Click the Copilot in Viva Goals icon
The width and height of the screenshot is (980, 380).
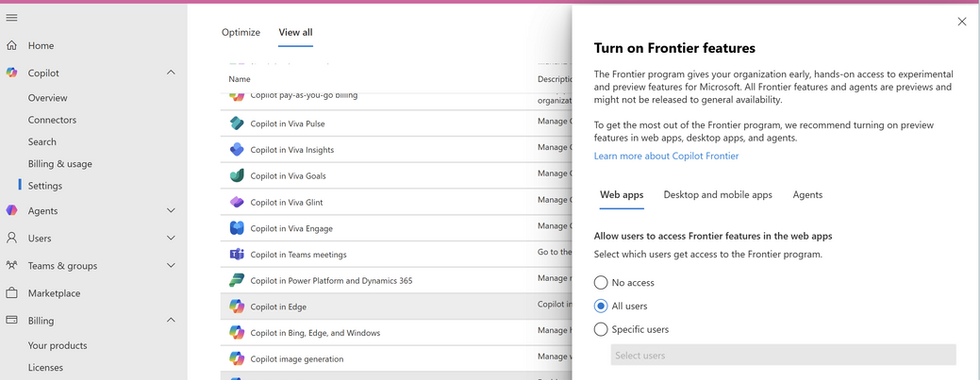tap(236, 176)
